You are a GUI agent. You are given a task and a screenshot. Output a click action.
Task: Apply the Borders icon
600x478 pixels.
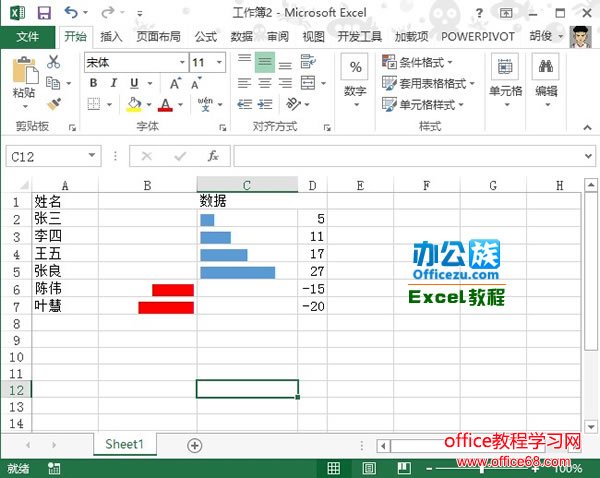[x=94, y=104]
